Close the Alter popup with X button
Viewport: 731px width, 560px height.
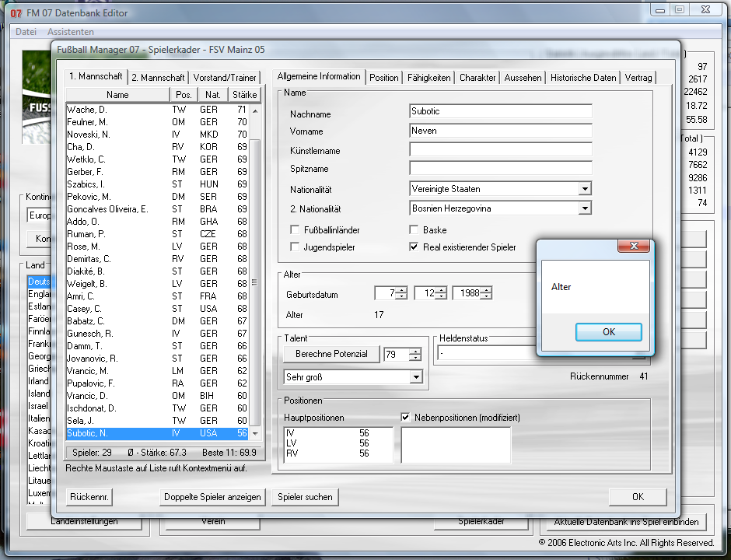[634, 247]
